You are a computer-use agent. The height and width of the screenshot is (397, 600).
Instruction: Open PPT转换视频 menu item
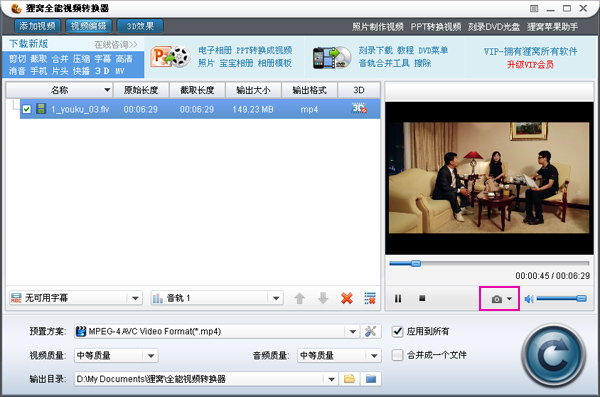click(x=436, y=27)
